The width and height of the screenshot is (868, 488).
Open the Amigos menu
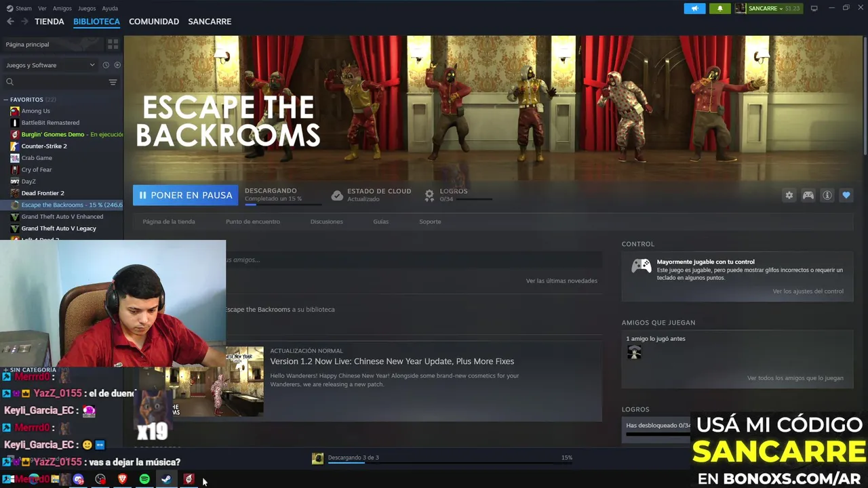tap(62, 8)
